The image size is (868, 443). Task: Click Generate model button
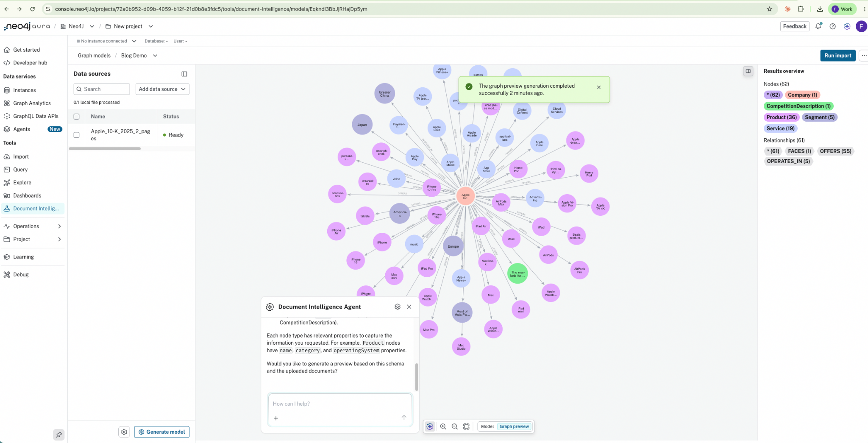coord(162,432)
